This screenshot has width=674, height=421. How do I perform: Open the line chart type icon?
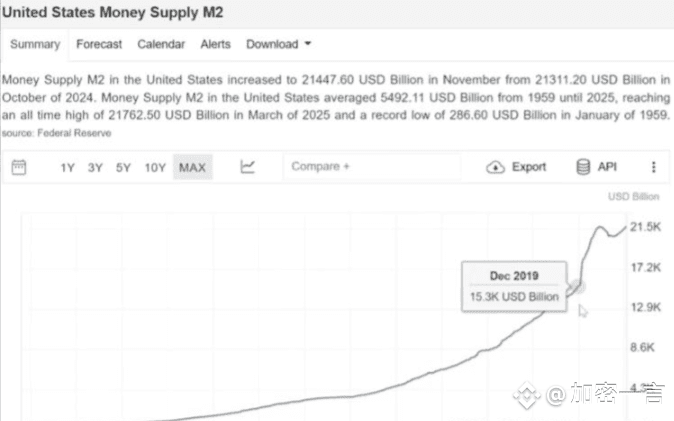(x=248, y=167)
